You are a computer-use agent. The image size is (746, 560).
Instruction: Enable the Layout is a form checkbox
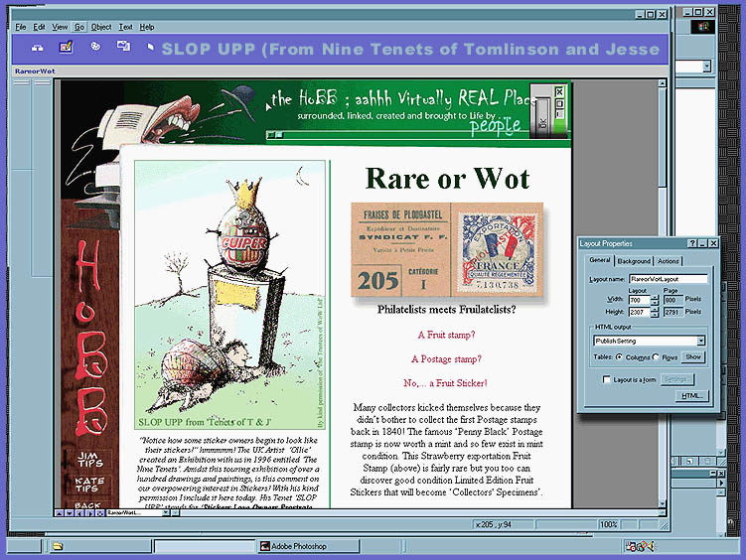pos(607,379)
